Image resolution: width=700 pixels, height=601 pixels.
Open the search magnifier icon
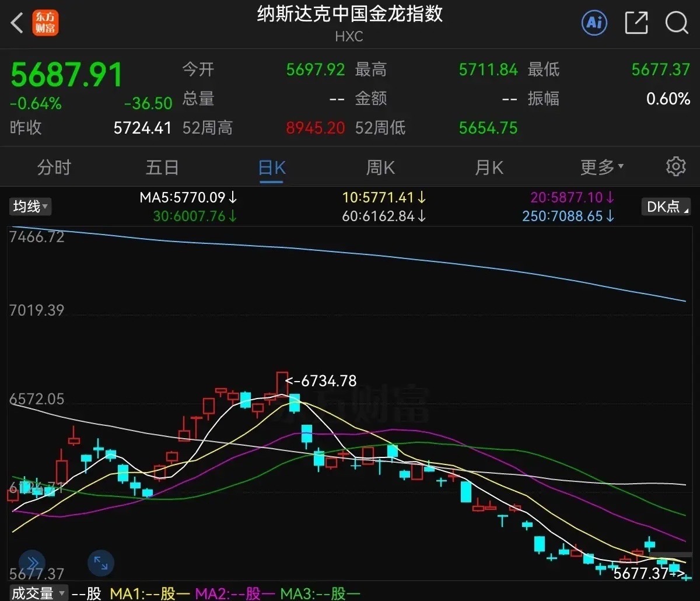click(677, 23)
